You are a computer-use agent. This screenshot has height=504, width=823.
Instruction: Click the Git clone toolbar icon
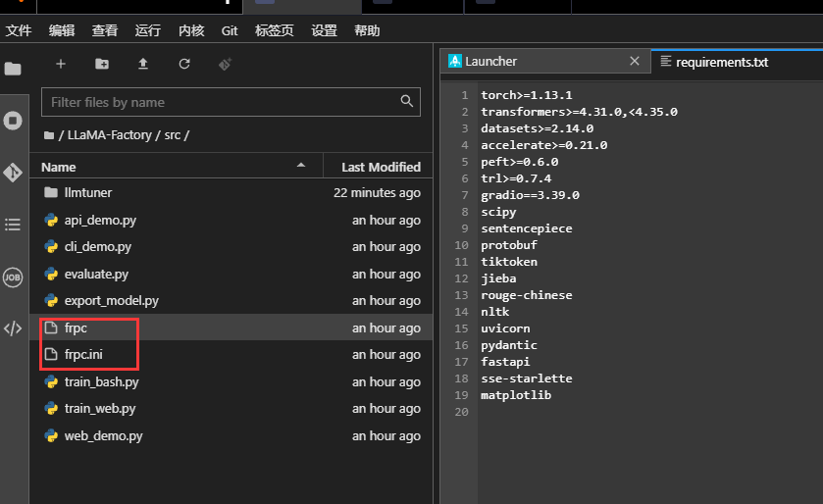(x=225, y=64)
